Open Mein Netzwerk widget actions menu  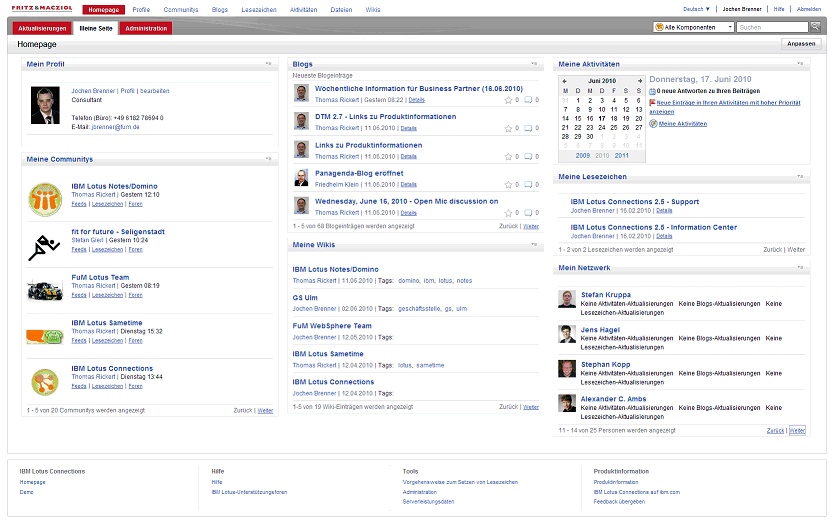800,267
